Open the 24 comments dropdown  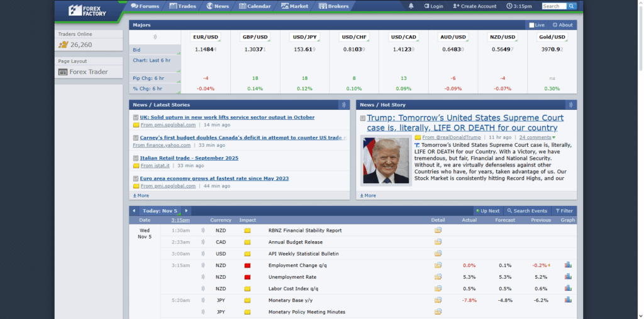[537, 138]
